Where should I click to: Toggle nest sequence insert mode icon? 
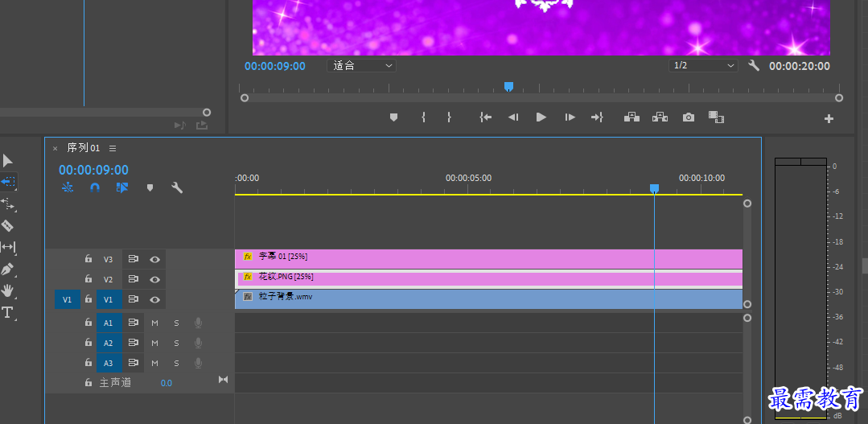coord(68,187)
